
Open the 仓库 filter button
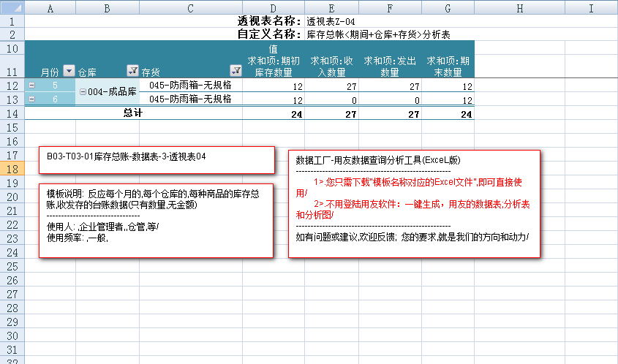coord(132,71)
